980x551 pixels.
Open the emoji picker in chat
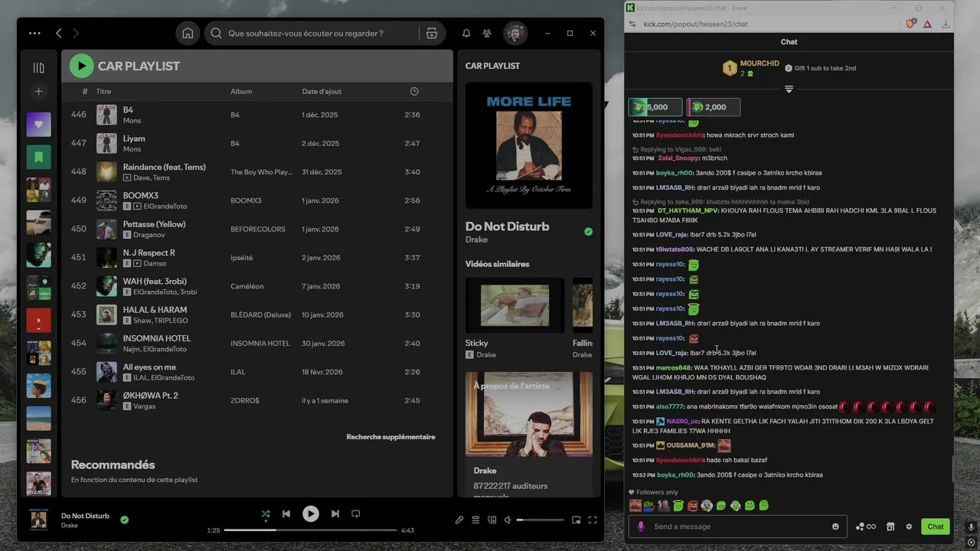835,527
